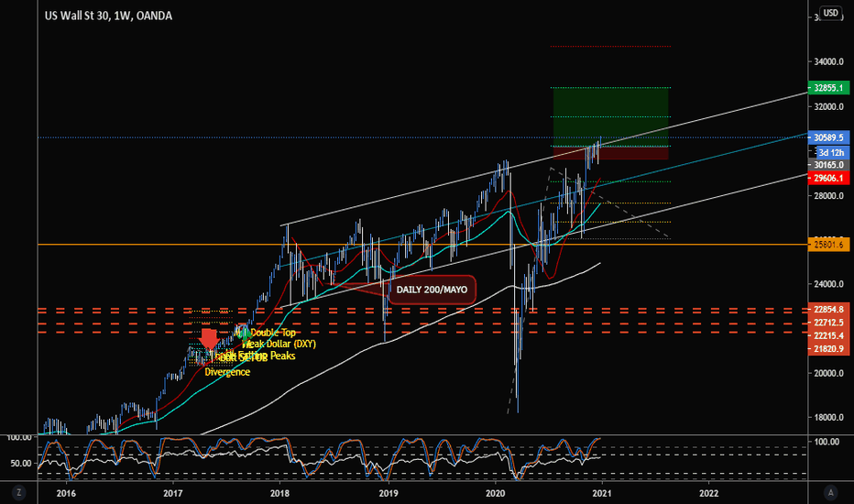Click the Weak Dollar (DXY) annotation

coord(279,344)
